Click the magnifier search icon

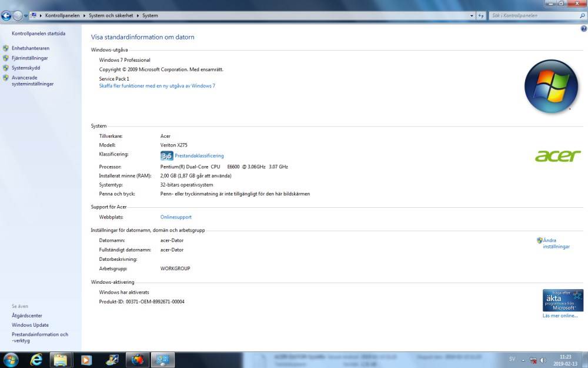[x=582, y=16]
